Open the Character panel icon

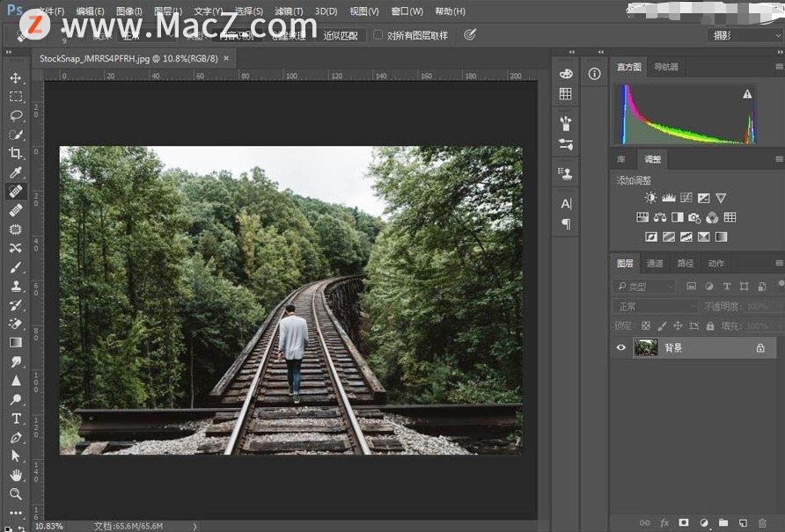pos(566,204)
